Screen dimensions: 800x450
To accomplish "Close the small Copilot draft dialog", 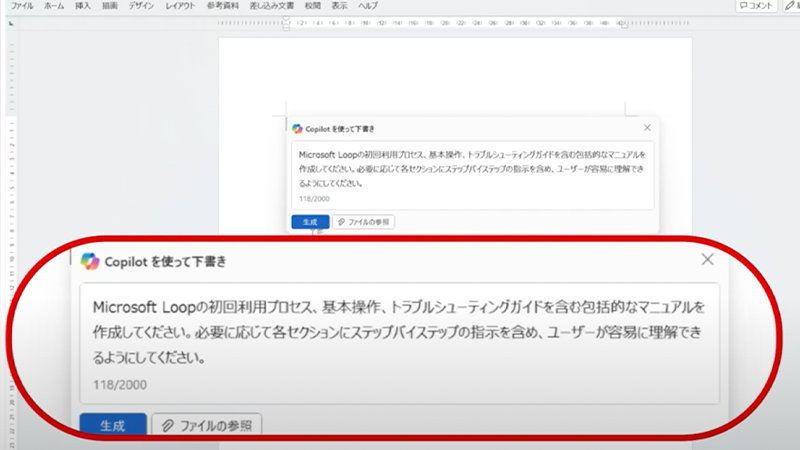I will 647,128.
